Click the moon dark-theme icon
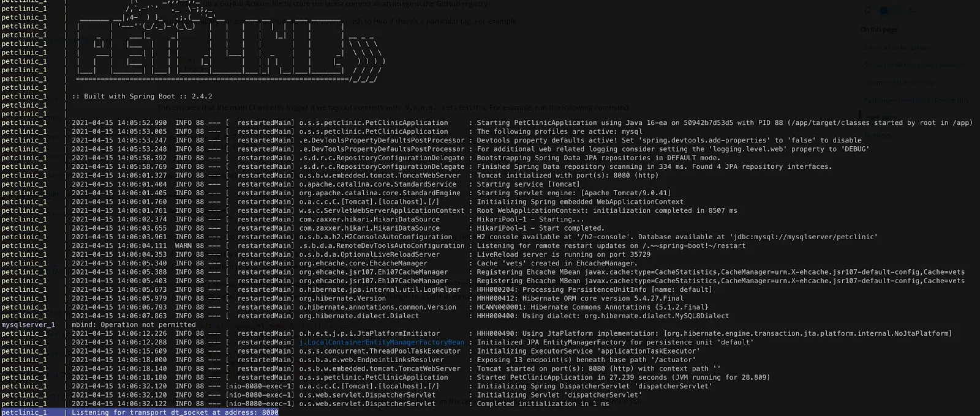The image size is (980, 416). click(x=911, y=10)
